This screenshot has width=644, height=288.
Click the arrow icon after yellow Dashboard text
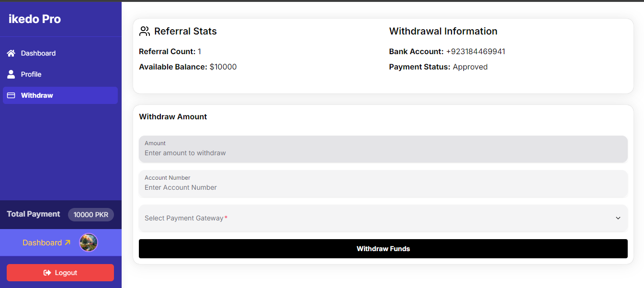pos(68,242)
